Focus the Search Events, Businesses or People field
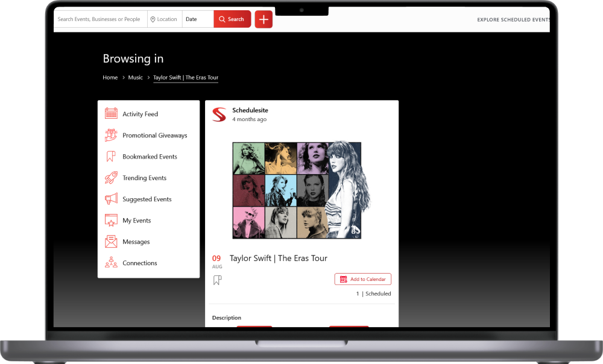The height and width of the screenshot is (364, 603). [100, 19]
